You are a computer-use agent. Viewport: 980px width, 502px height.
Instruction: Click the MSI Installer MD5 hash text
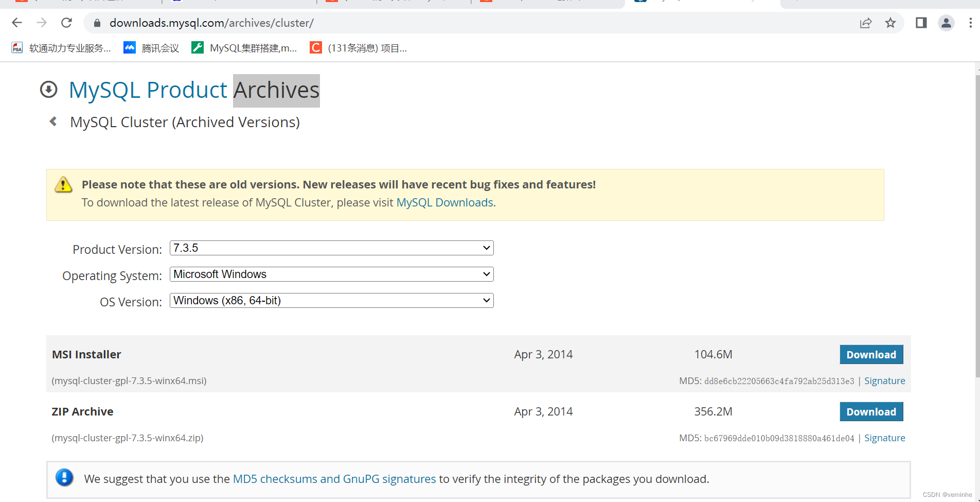(779, 382)
